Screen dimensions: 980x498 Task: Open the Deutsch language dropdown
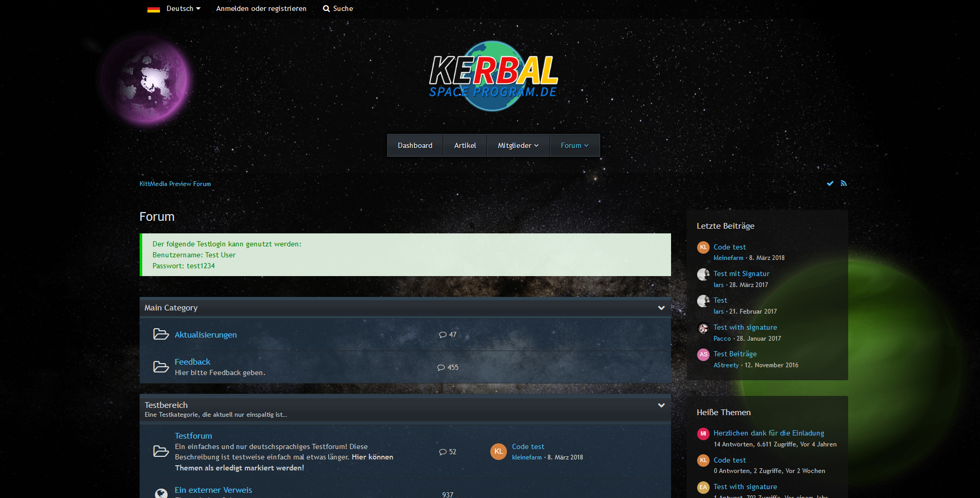click(183, 9)
